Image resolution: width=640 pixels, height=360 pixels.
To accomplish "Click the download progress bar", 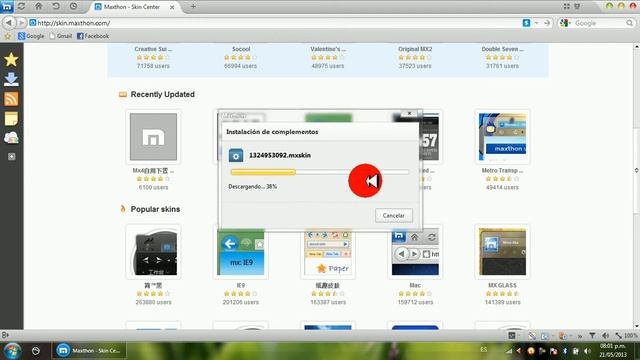I will click(x=320, y=172).
